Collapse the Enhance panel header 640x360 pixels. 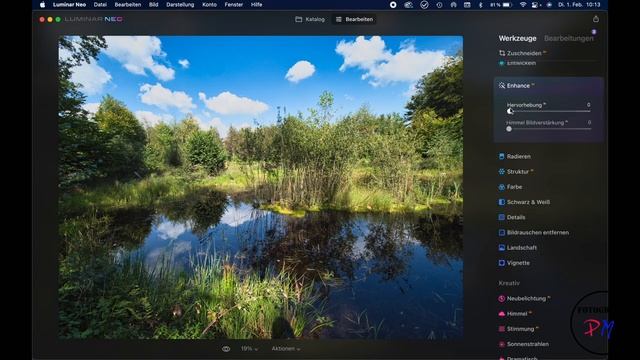(x=549, y=86)
